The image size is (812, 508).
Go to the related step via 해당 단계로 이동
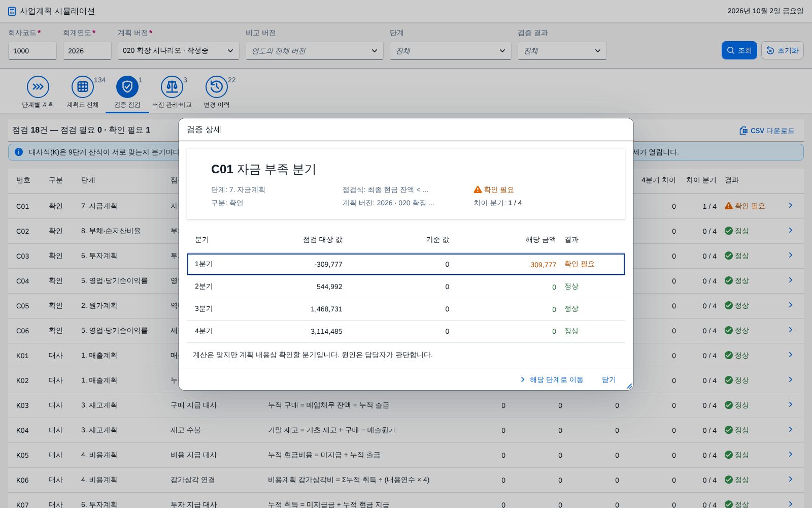coord(552,379)
